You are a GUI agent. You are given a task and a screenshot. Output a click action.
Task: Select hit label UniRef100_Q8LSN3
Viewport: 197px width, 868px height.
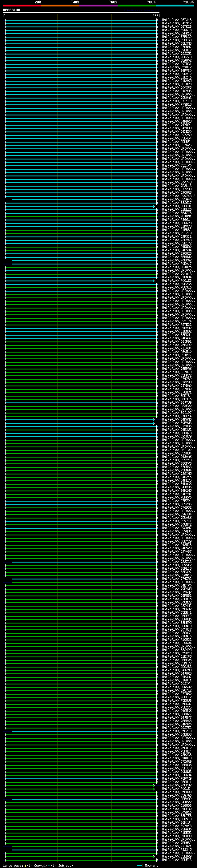(x=176, y=43)
